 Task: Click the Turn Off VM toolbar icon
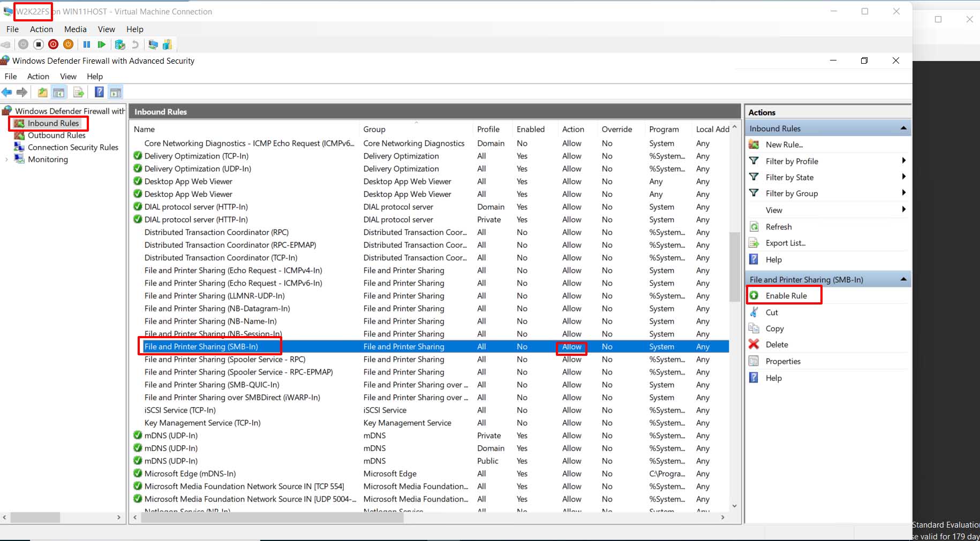[x=39, y=44]
